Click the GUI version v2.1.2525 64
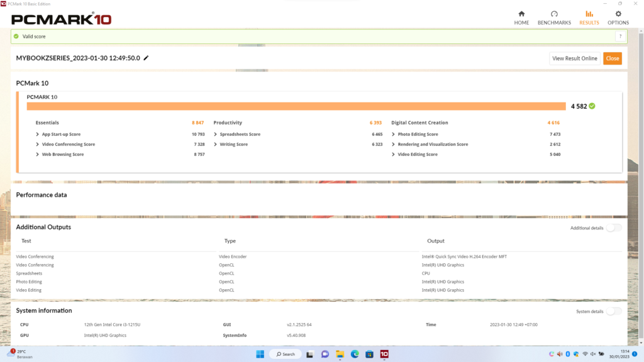Screen dimensions: 644x362 pyautogui.click(x=299, y=325)
